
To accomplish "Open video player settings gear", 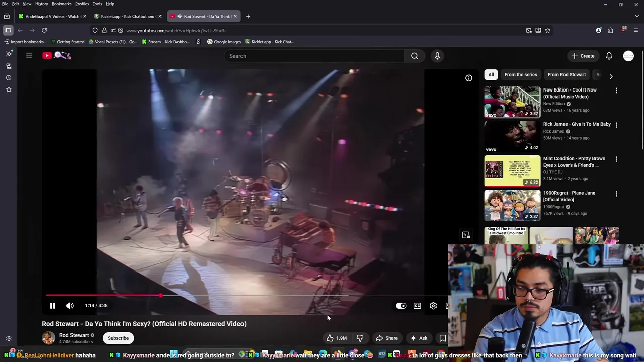I will (433, 306).
